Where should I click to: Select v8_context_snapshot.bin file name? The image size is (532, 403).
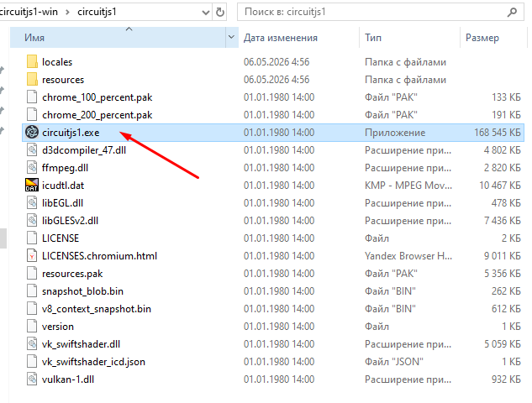point(97,309)
